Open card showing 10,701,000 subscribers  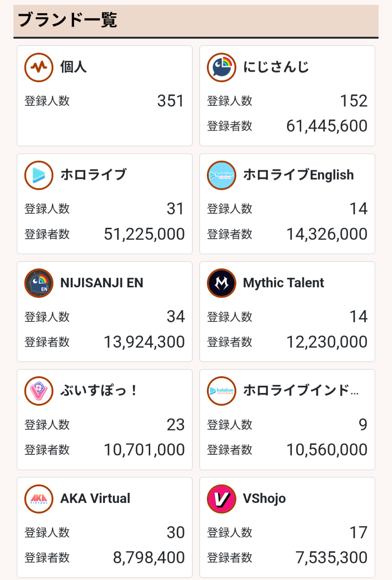105,419
